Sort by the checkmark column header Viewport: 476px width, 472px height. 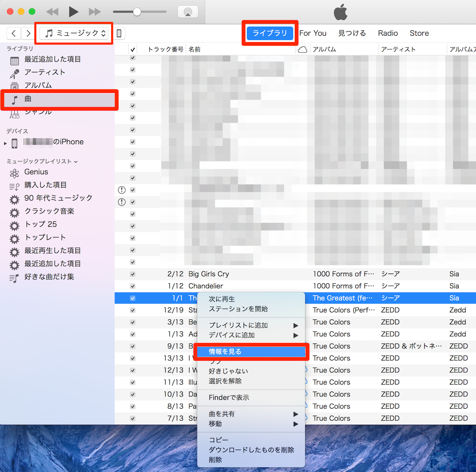click(x=133, y=49)
